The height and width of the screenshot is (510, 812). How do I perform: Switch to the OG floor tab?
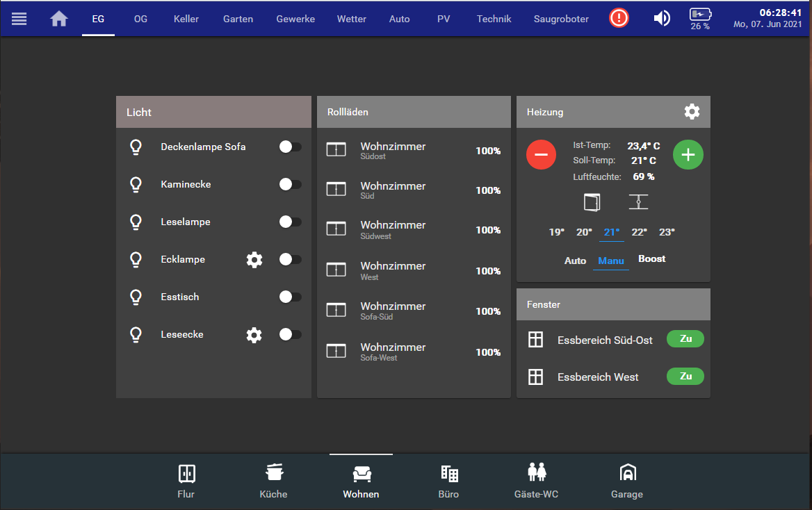coord(140,19)
